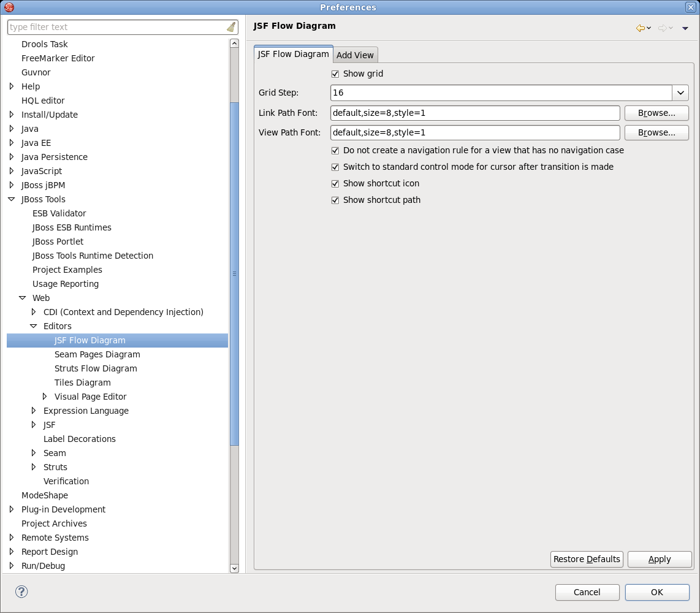Disable Show shortcut icon checkbox

tap(335, 184)
